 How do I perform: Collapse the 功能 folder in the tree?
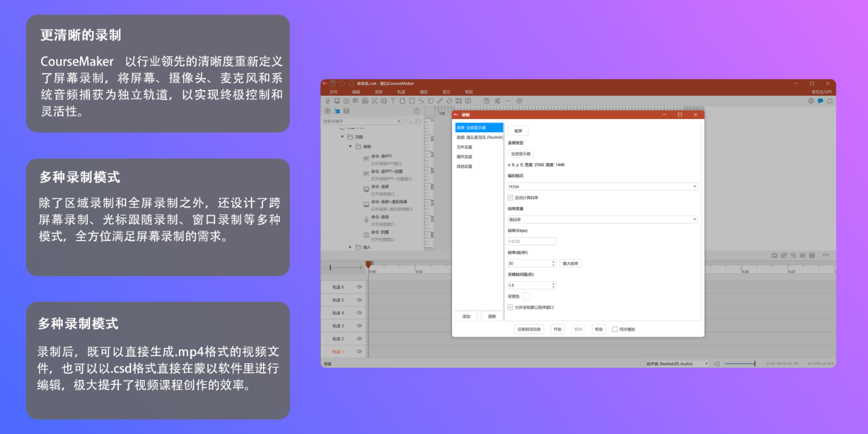tap(342, 137)
